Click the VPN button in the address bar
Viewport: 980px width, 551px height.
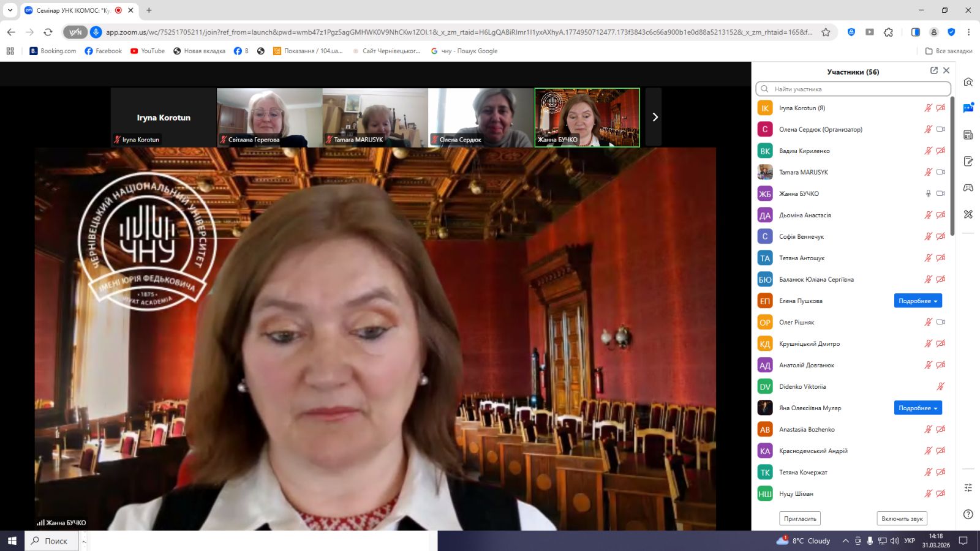[75, 32]
